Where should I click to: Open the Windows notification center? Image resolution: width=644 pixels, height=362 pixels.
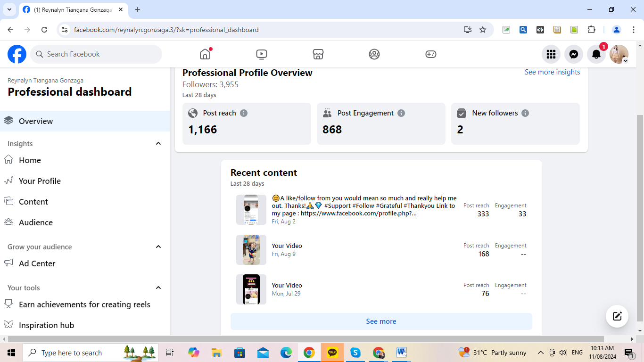point(629,353)
